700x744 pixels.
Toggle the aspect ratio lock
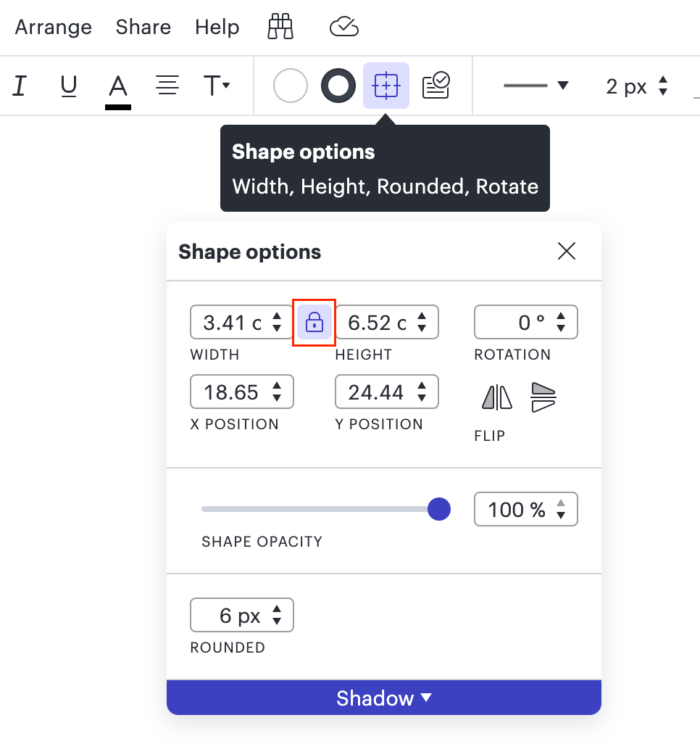314,323
